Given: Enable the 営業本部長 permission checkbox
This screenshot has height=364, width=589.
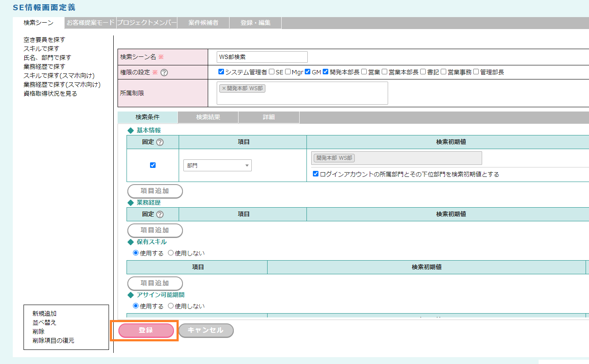Looking at the screenshot, I should click(x=384, y=72).
